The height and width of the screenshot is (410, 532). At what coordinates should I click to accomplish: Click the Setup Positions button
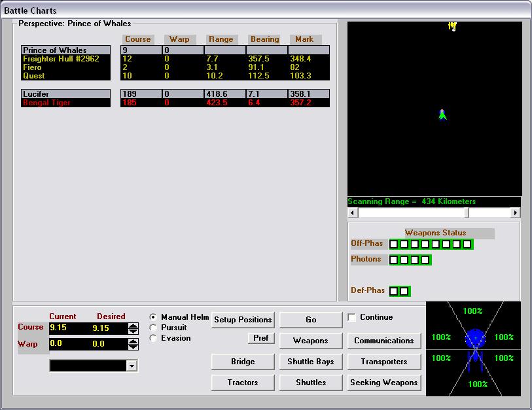pyautogui.click(x=243, y=320)
